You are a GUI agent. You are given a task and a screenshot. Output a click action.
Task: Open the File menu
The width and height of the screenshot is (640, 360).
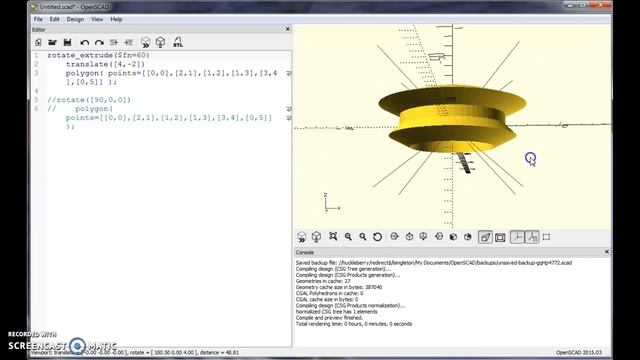click(x=38, y=19)
